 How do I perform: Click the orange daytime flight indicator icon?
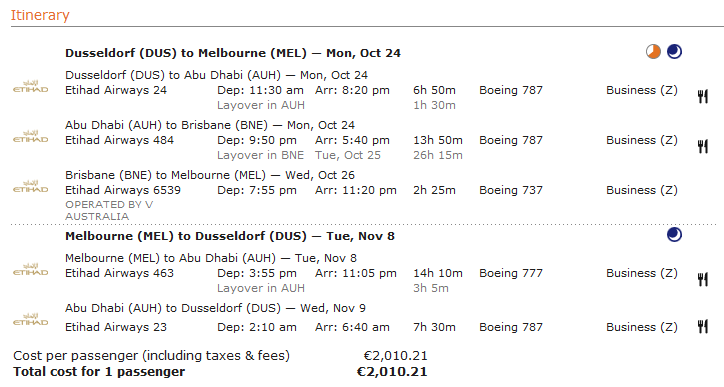(x=653, y=52)
